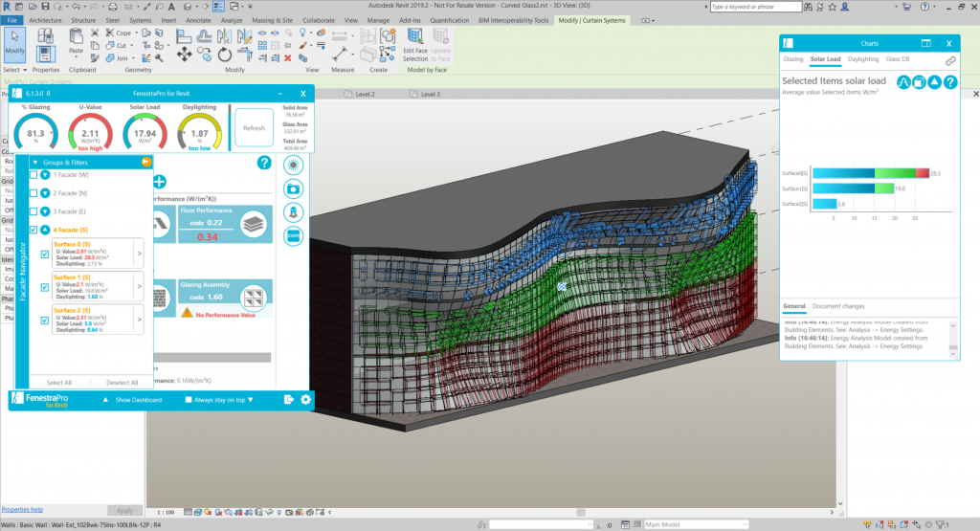Expand the 3 Facade [E] group arrow
The image size is (980, 531).
45,211
